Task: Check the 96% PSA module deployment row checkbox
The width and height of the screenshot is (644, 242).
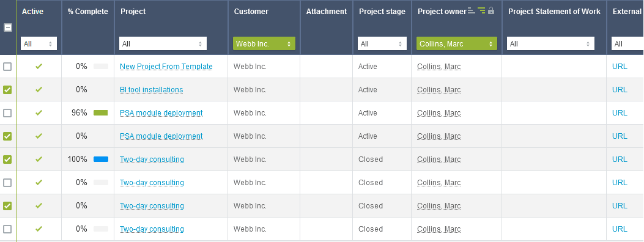Action: coord(7,113)
